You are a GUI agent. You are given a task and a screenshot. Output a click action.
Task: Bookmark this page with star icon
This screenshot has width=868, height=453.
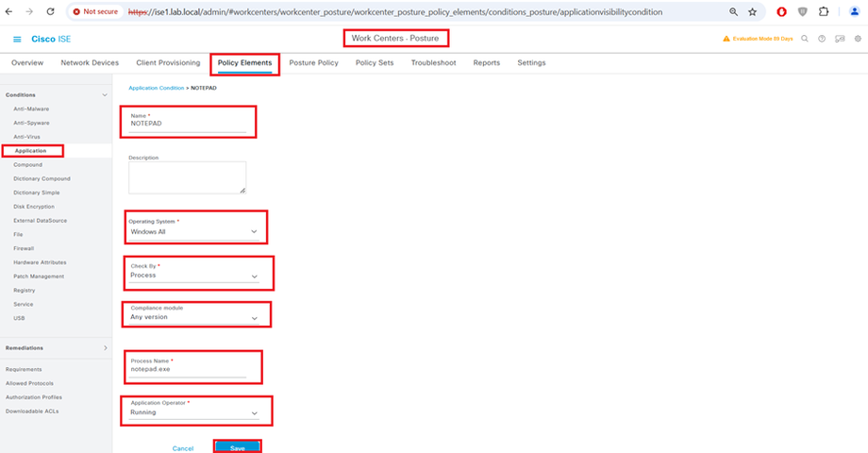(752, 11)
